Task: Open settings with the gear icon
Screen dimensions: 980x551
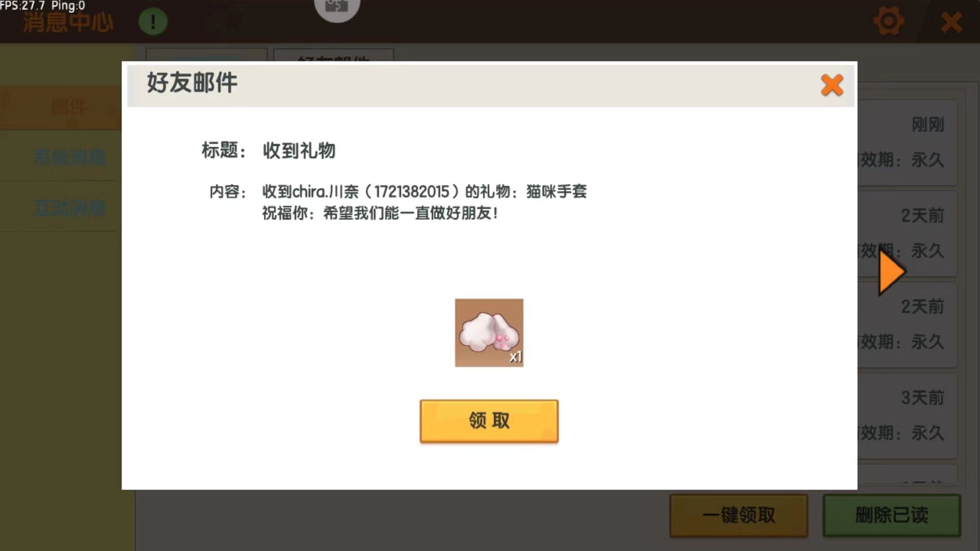Action: click(889, 22)
